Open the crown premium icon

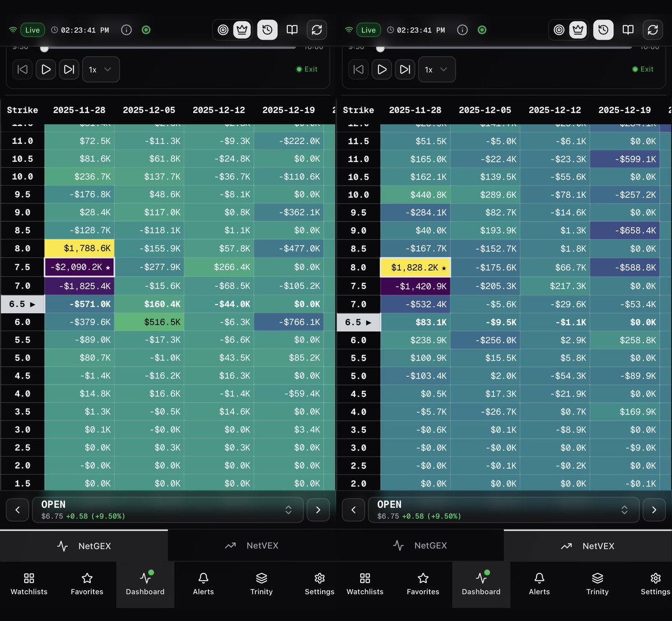click(242, 30)
